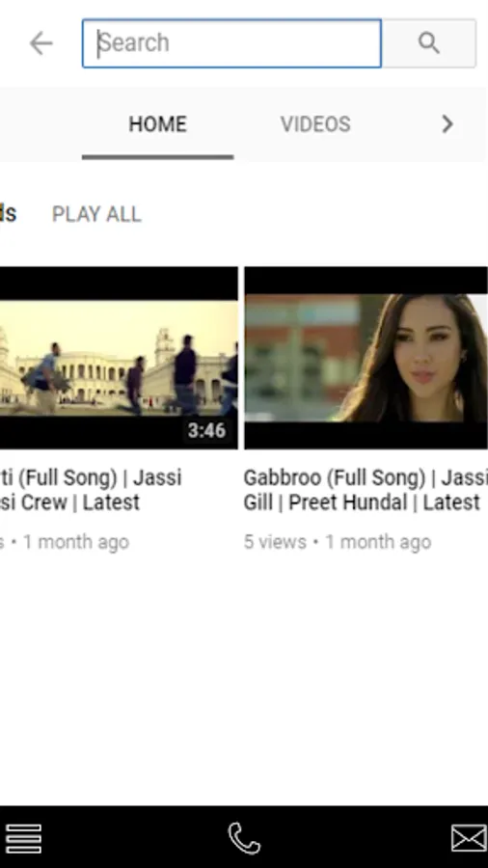
Task: Focus the Search input field
Action: 231,43
